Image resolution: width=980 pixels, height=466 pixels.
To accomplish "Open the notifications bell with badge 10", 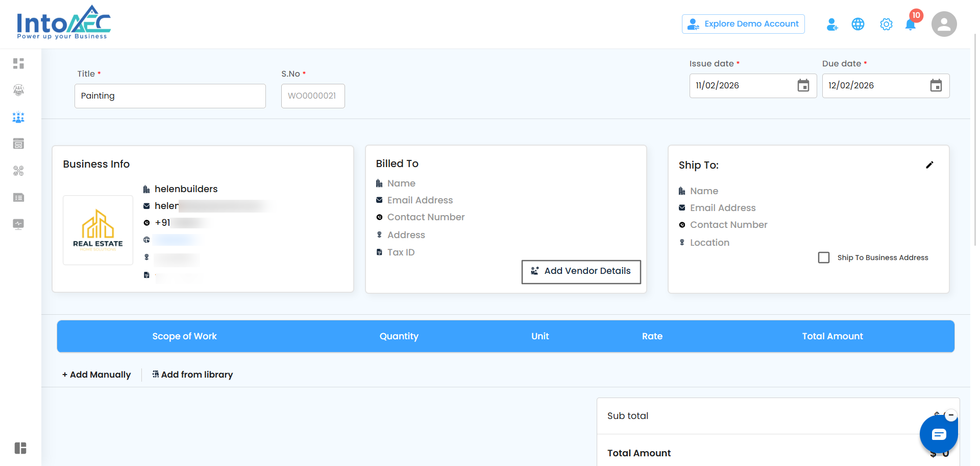I will tap(911, 24).
